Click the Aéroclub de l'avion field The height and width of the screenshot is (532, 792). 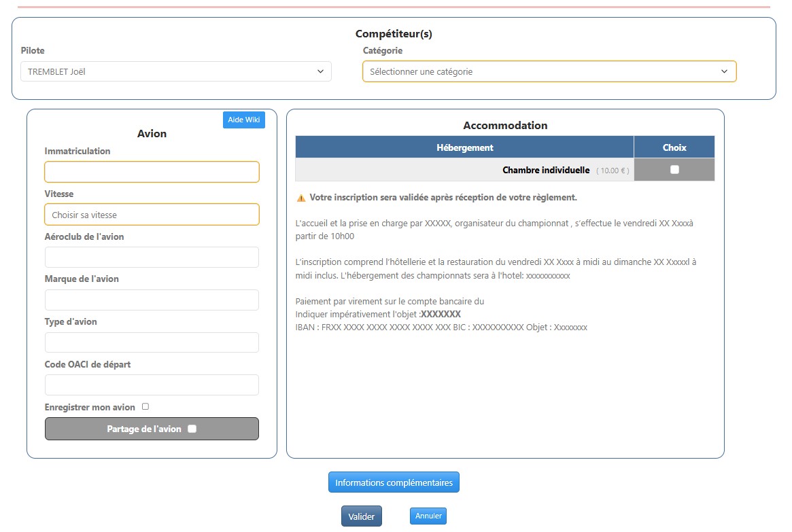point(152,257)
